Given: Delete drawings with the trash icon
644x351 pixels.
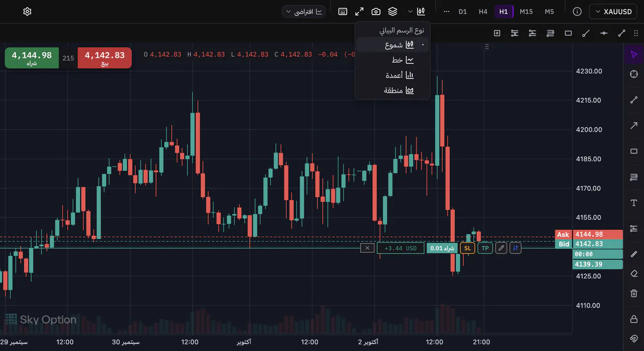Looking at the screenshot, I should tap(634, 293).
